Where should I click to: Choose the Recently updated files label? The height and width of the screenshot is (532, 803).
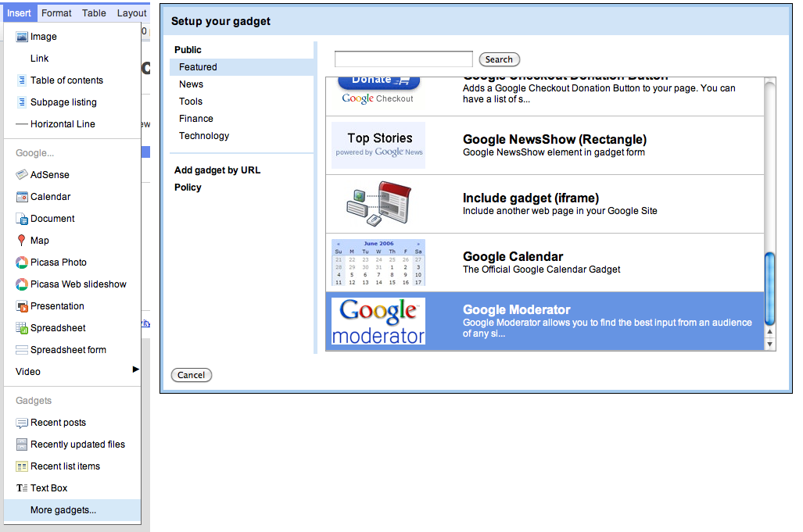[x=77, y=445]
